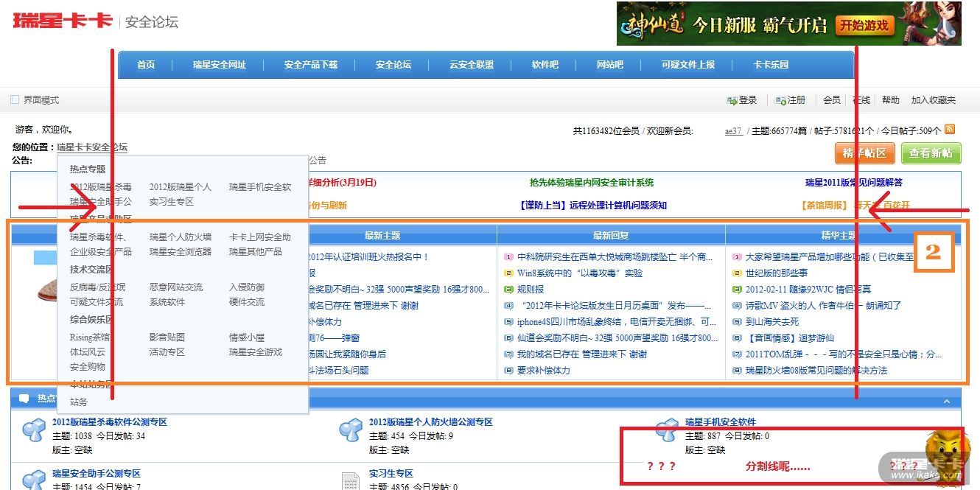Click number 1 icon beside 大家希望瑞星产品 thread
This screenshot has width=980, height=490.
[737, 257]
